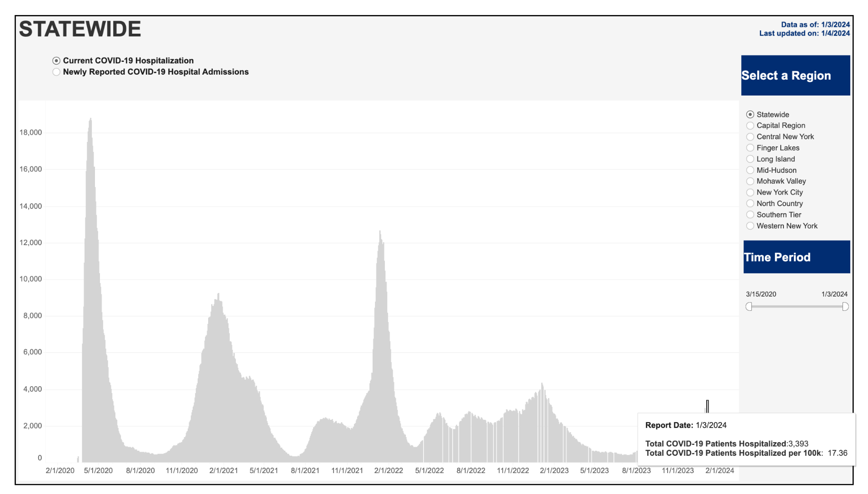Viewport: 868px width, 494px height.
Task: Select Long Island region
Action: 750,159
